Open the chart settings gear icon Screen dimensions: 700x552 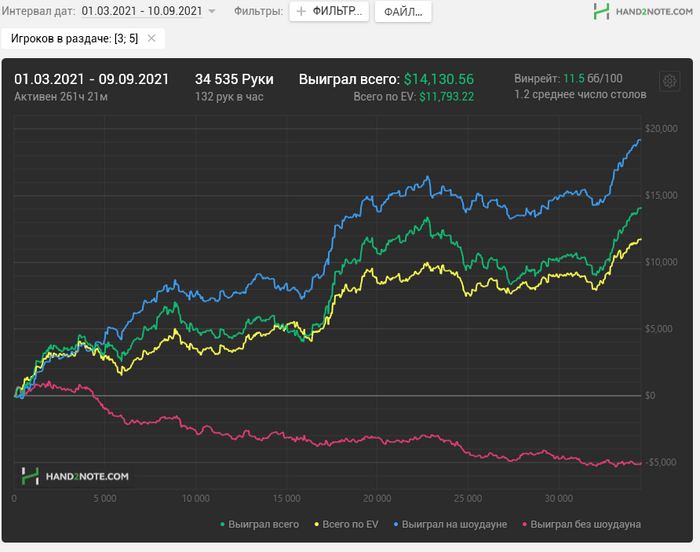pos(669,81)
